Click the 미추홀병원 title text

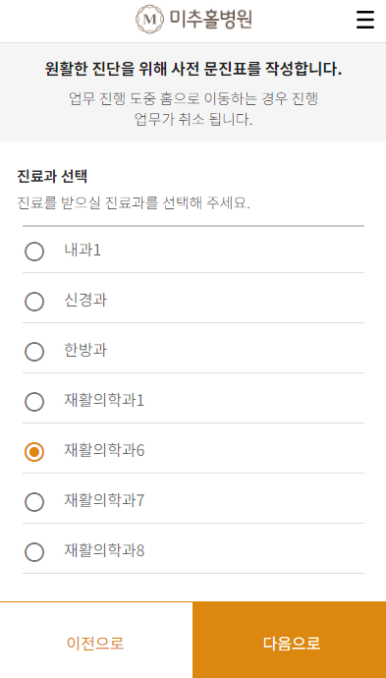click(x=211, y=19)
